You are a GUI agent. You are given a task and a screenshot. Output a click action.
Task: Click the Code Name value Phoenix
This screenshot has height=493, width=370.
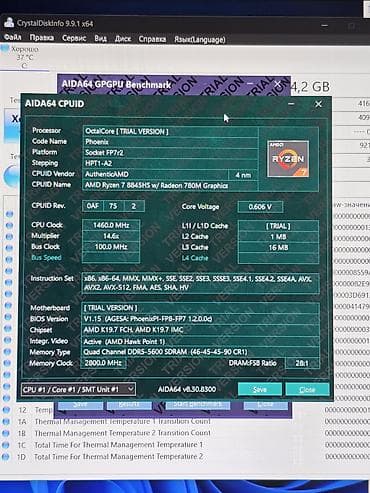coord(170,142)
